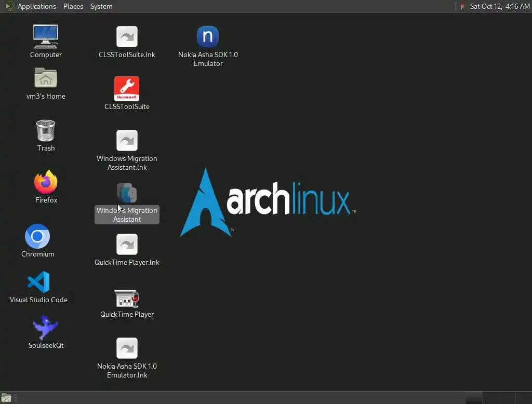Select the Honeywell CLSSToolSuite wrench icon
This screenshot has height=404, width=532.
(127, 88)
